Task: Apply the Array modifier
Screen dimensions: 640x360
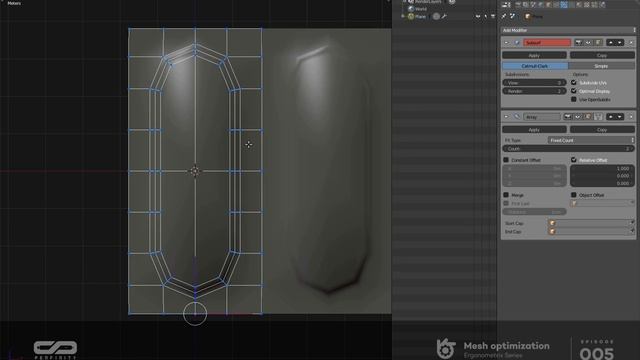Action: click(534, 129)
